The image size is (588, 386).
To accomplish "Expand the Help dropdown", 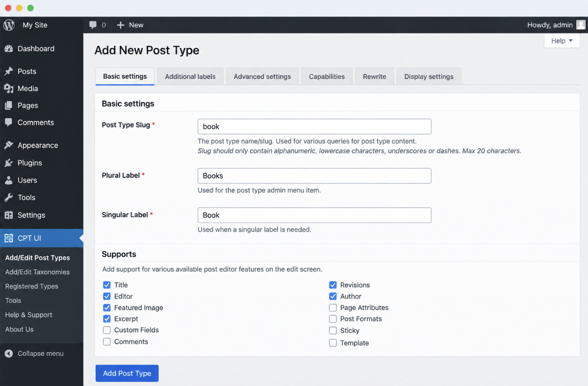I will coord(562,41).
